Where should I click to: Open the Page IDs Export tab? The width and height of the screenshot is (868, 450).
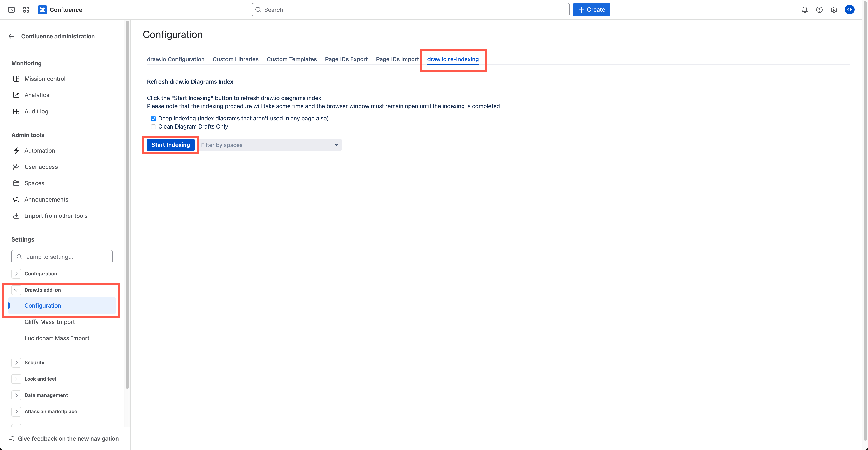click(x=346, y=59)
